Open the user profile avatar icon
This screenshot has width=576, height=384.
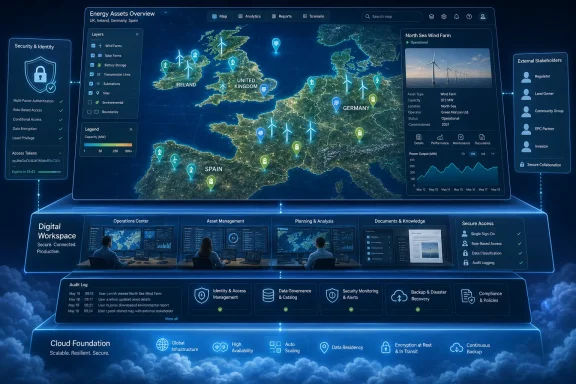pyautogui.click(x=483, y=17)
